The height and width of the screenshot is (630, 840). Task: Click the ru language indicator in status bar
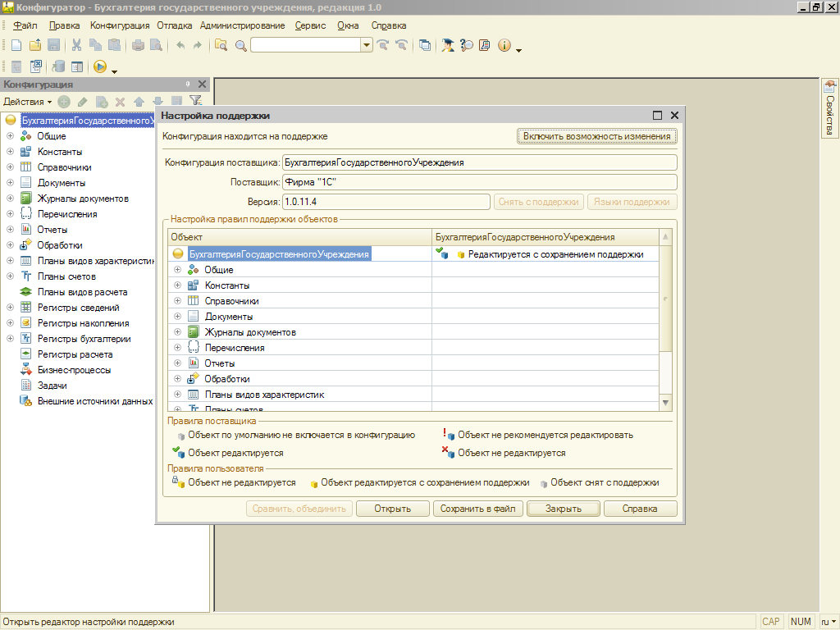[x=829, y=622]
